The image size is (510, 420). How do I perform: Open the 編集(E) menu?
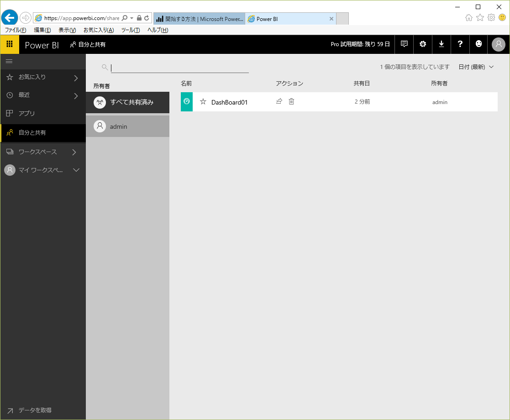[x=42, y=30]
